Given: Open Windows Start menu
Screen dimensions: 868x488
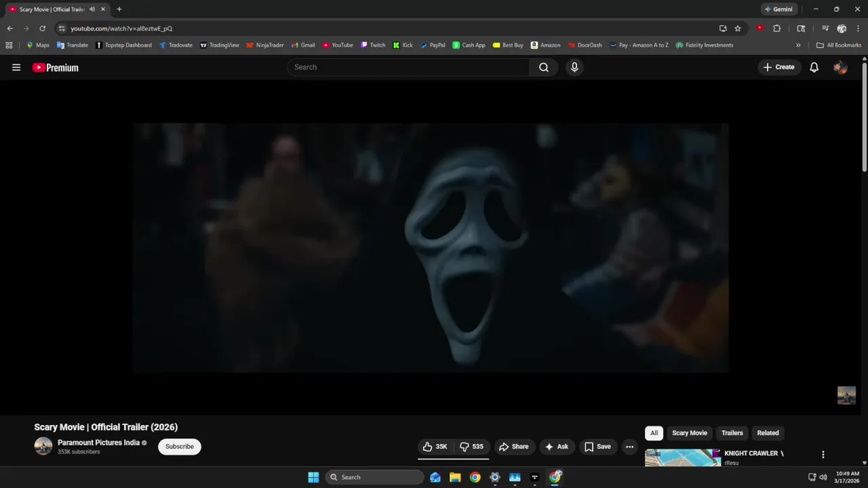Looking at the screenshot, I should [x=313, y=477].
